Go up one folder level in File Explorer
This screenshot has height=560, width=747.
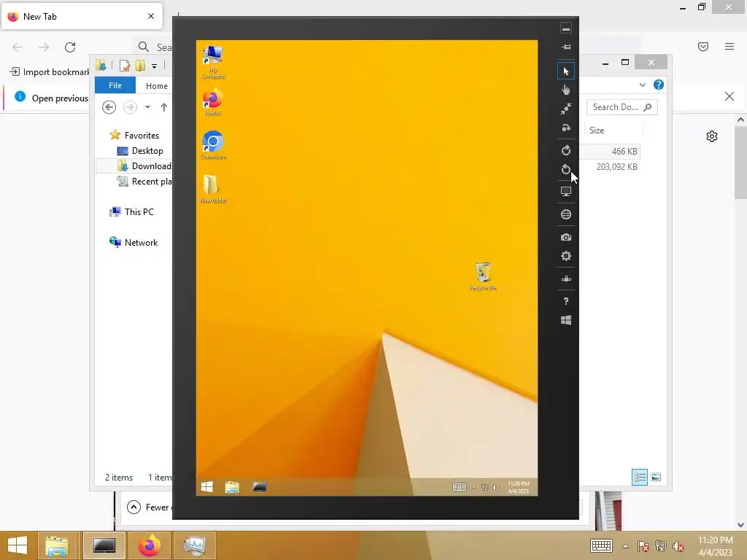pyautogui.click(x=164, y=107)
